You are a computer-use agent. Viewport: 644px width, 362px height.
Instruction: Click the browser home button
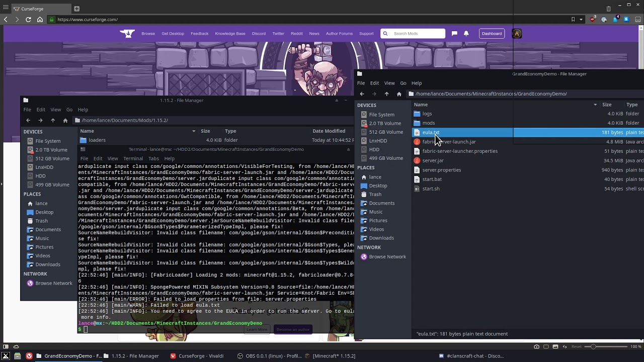40,20
